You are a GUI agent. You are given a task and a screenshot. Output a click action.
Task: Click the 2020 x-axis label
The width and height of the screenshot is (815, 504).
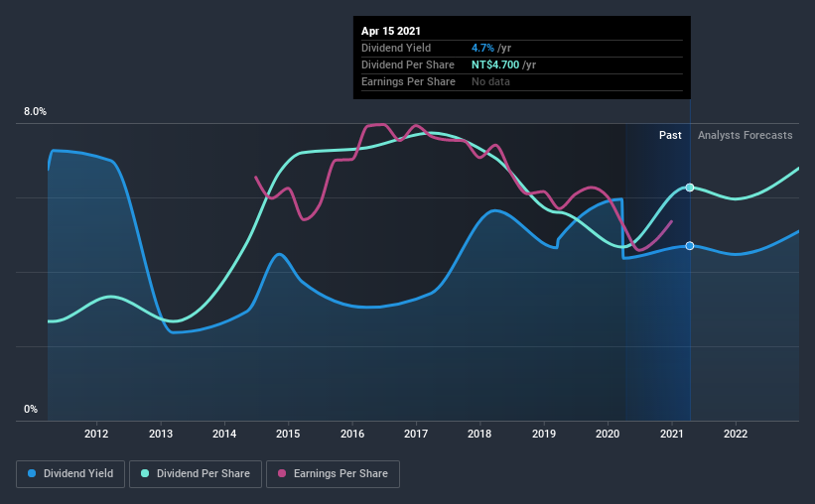608,434
